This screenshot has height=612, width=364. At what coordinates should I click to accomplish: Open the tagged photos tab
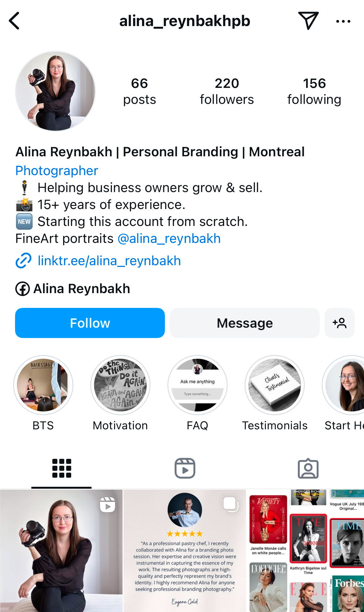coord(308,468)
